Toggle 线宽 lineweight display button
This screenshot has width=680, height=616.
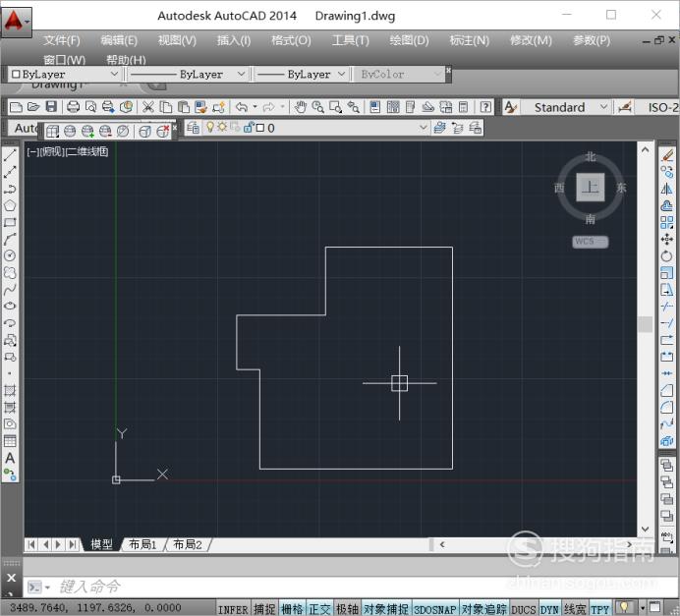(575, 609)
